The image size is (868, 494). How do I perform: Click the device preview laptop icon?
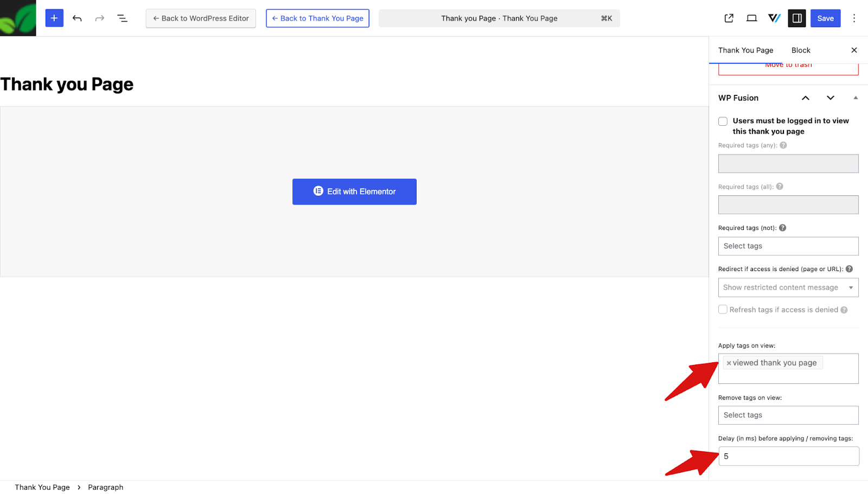pos(751,18)
